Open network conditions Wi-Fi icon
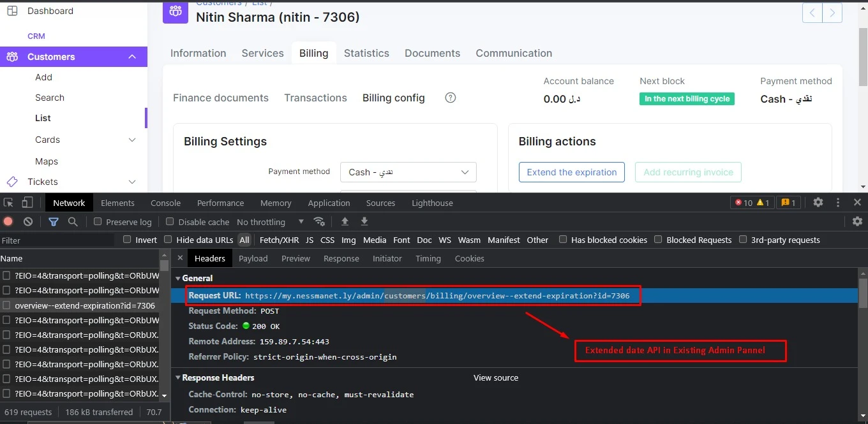Viewport: 868px width, 424px height. (319, 222)
